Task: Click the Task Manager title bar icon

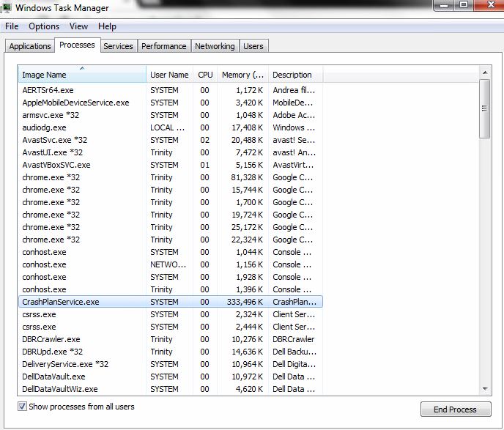Action: click(x=7, y=8)
